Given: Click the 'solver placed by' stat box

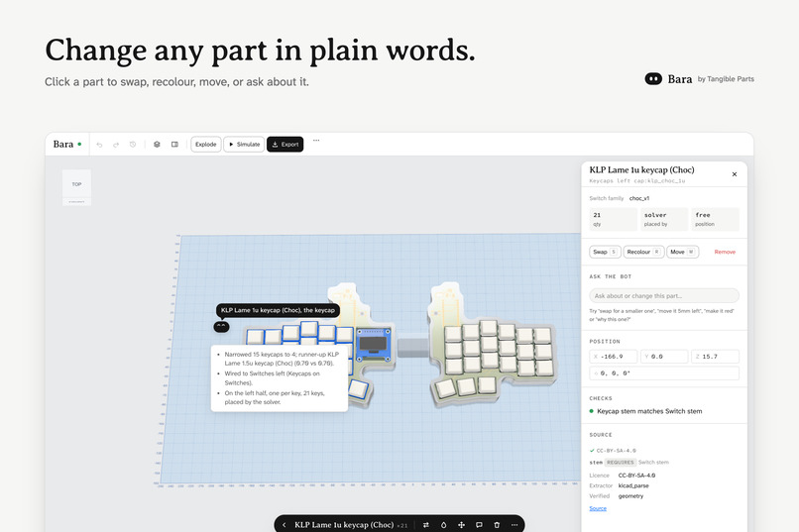Looking at the screenshot, I should tap(664, 219).
